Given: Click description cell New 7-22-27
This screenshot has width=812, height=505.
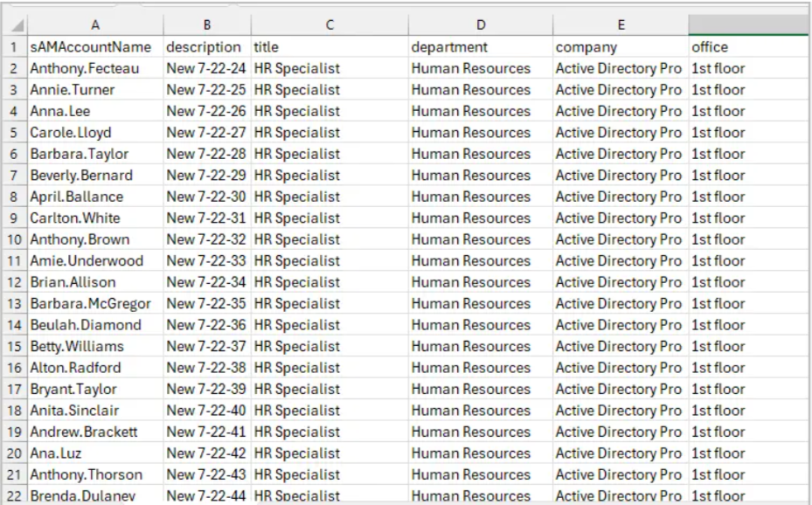Looking at the screenshot, I should (x=207, y=133).
